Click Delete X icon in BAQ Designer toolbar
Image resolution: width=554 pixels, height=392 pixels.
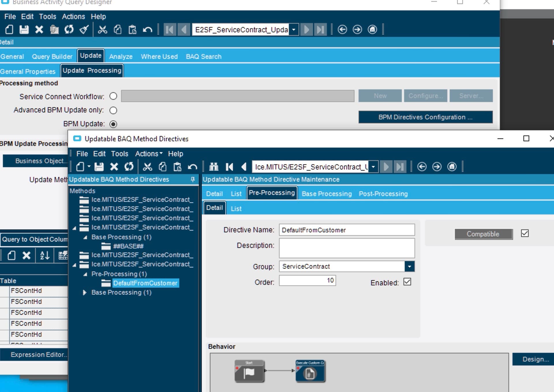coord(39,29)
